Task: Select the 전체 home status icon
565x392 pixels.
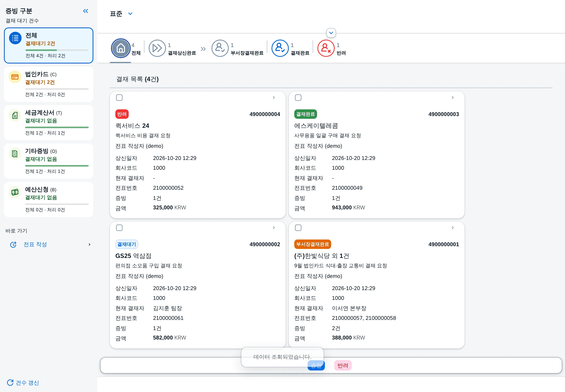Action: click(121, 48)
